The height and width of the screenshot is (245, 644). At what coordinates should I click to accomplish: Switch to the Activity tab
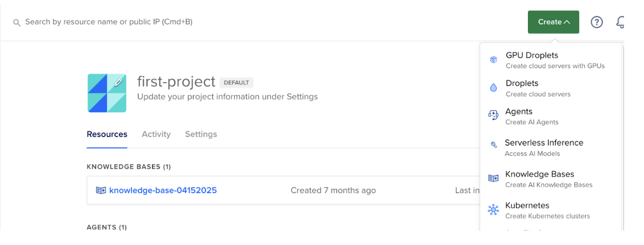156,134
